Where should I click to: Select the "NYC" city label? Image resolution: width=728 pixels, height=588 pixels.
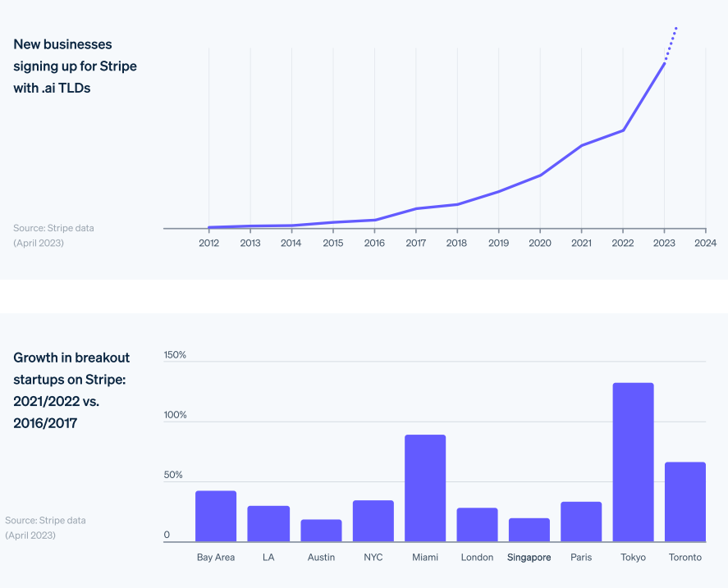(x=373, y=557)
